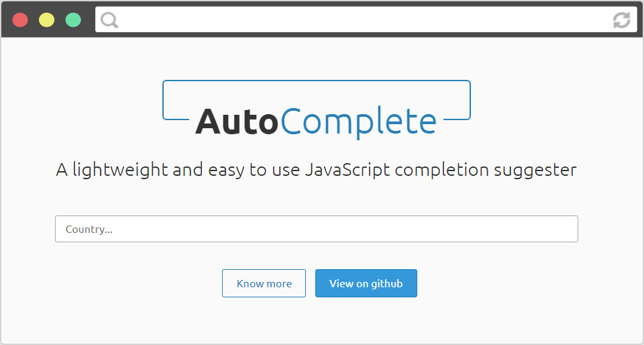Screen dimensions: 644x345
Task: Click the blue "Complete" logo word
Action: pyautogui.click(x=358, y=122)
